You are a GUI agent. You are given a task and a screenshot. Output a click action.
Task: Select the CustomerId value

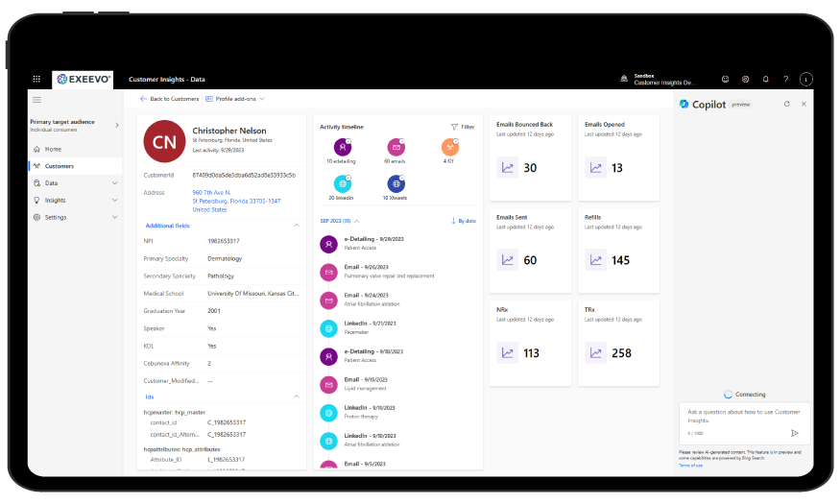point(244,175)
